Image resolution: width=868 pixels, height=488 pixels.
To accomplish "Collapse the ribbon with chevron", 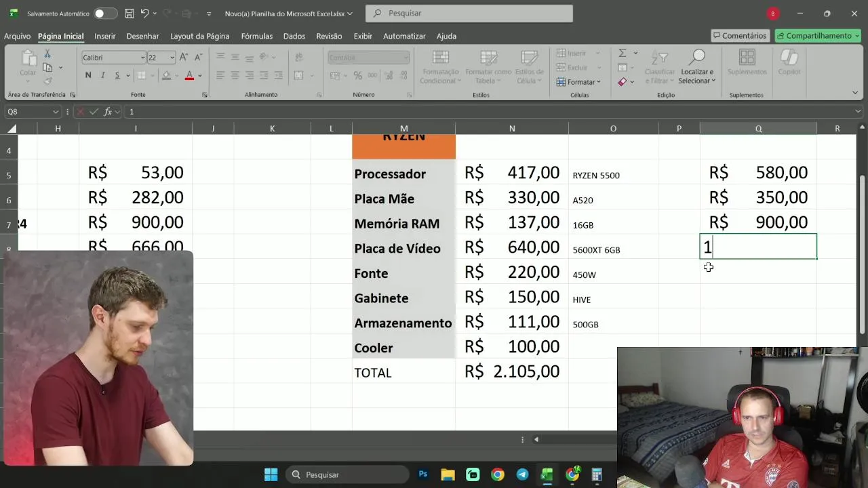I will 855,93.
